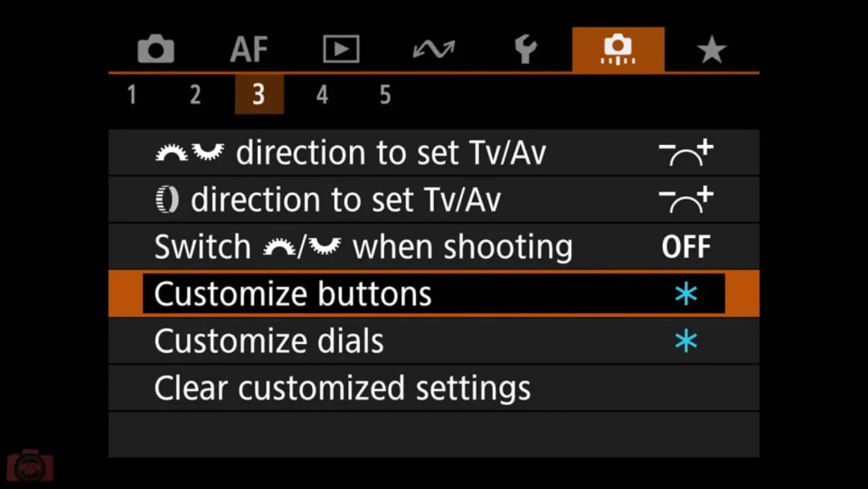
Task: Go to page 5 of the menu
Action: click(x=385, y=95)
